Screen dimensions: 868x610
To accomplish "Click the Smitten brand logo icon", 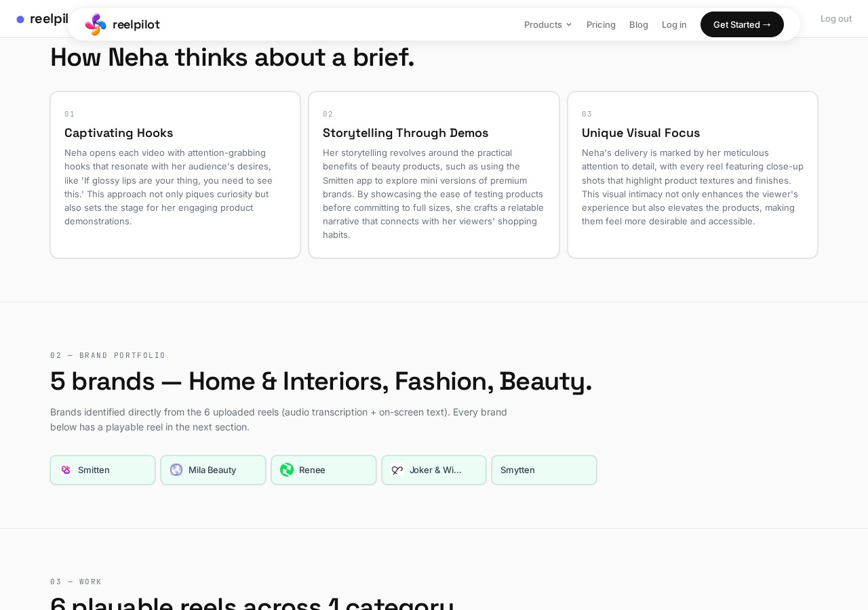I will click(x=66, y=470).
